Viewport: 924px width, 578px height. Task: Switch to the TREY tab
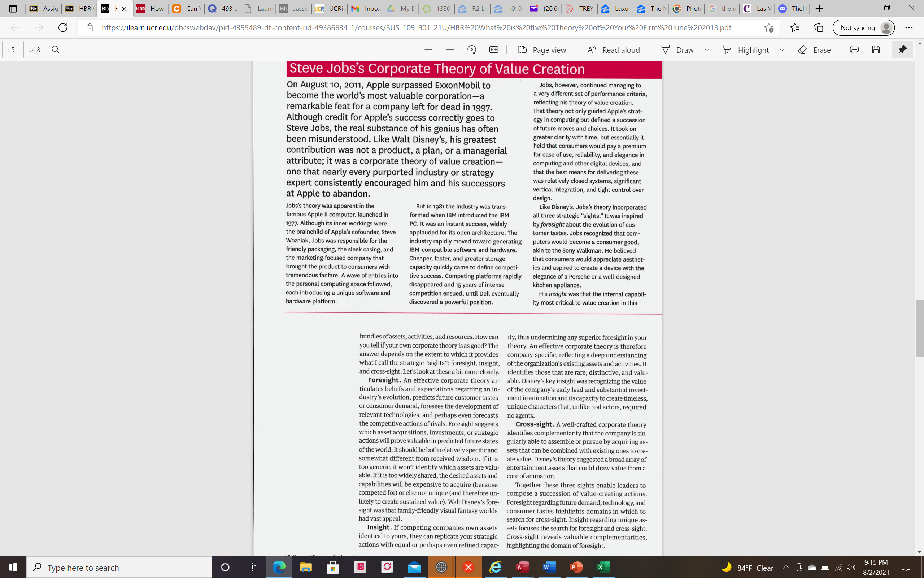pos(580,8)
